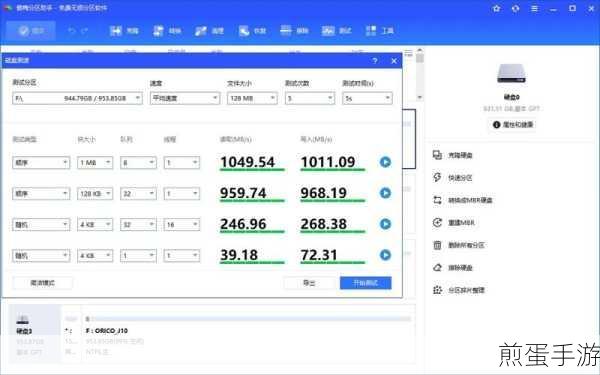Screen dimensions: 600x375
Task: Click the hard disk image in the right panel
Action: (511, 73)
